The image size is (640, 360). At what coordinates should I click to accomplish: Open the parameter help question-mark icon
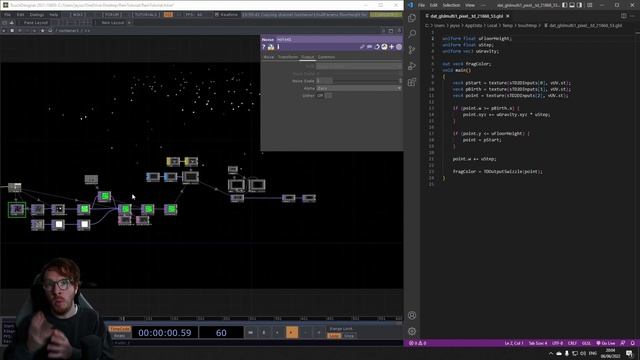(x=264, y=47)
